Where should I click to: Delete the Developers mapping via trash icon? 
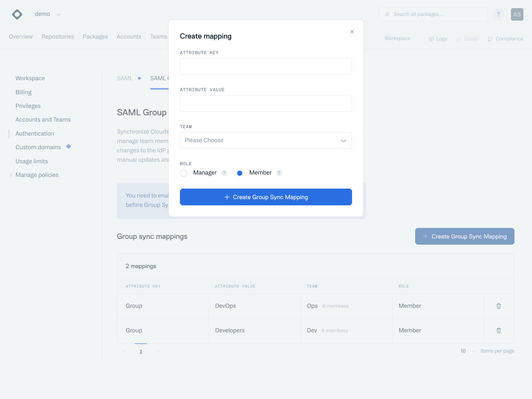[499, 330]
